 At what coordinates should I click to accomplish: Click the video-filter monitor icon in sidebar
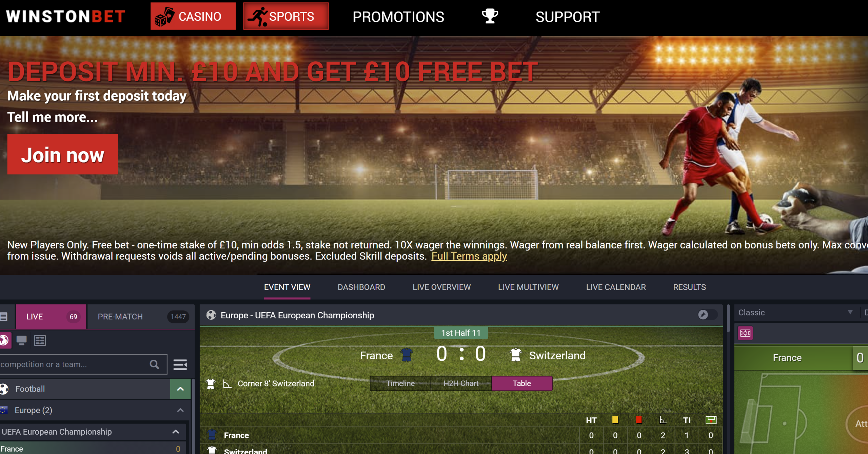click(21, 340)
